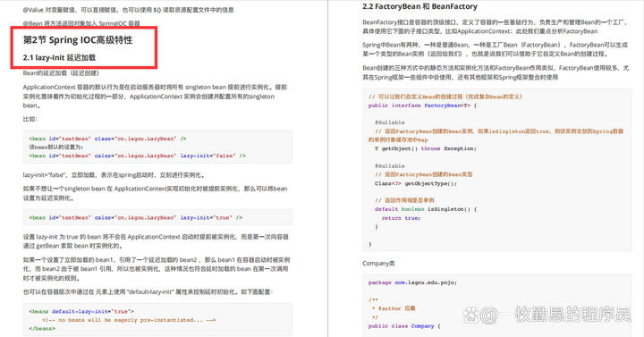Click the code 'public interface FactoryBean<T> {'
The image size is (644, 337).
pos(422,105)
